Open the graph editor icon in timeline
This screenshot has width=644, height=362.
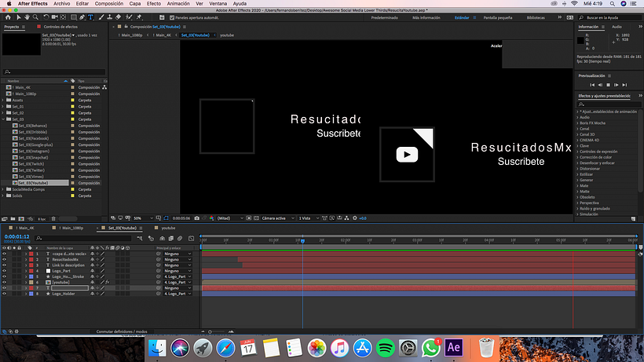click(191, 239)
